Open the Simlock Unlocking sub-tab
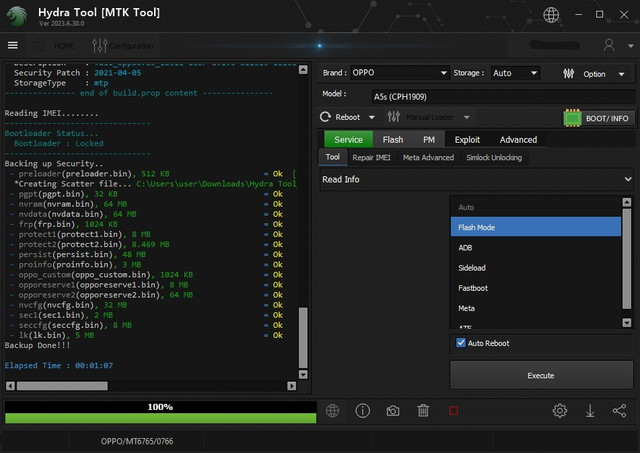The width and height of the screenshot is (640, 453). click(494, 158)
